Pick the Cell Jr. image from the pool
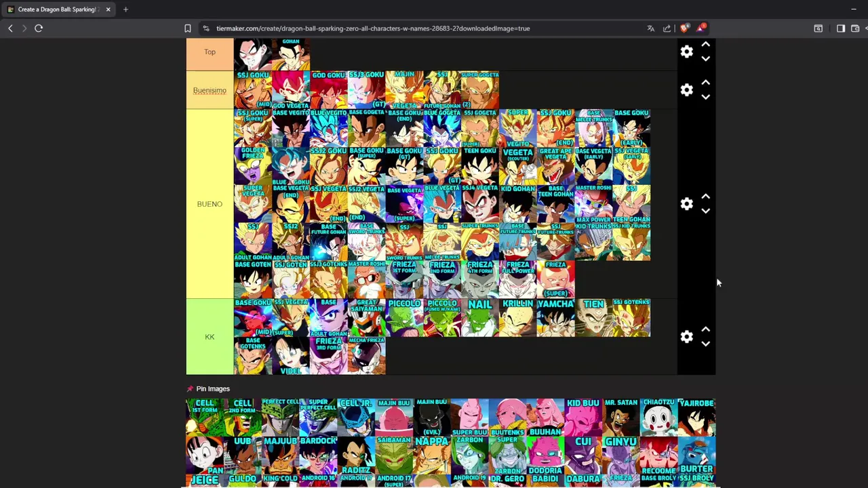This screenshot has width=868, height=488. pyautogui.click(x=356, y=418)
